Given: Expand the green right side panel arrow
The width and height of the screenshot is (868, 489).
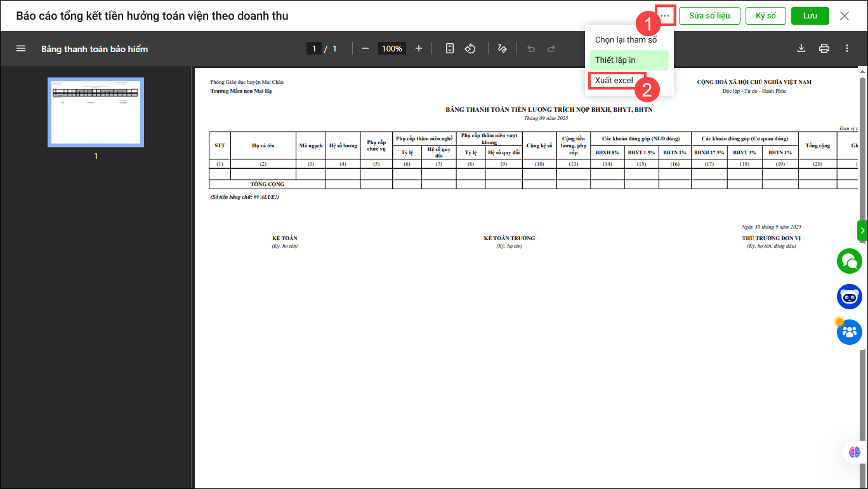Looking at the screenshot, I should tap(863, 231).
